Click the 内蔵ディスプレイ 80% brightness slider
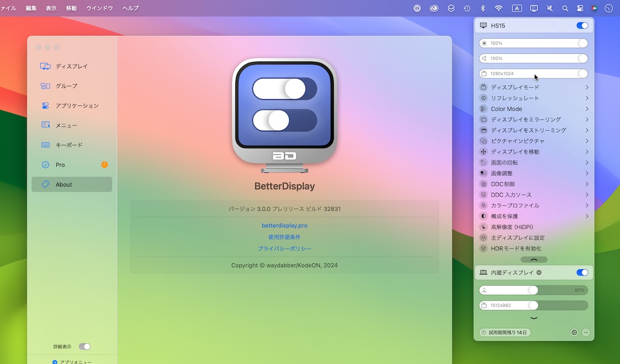This screenshot has width=620, height=364. click(x=533, y=290)
